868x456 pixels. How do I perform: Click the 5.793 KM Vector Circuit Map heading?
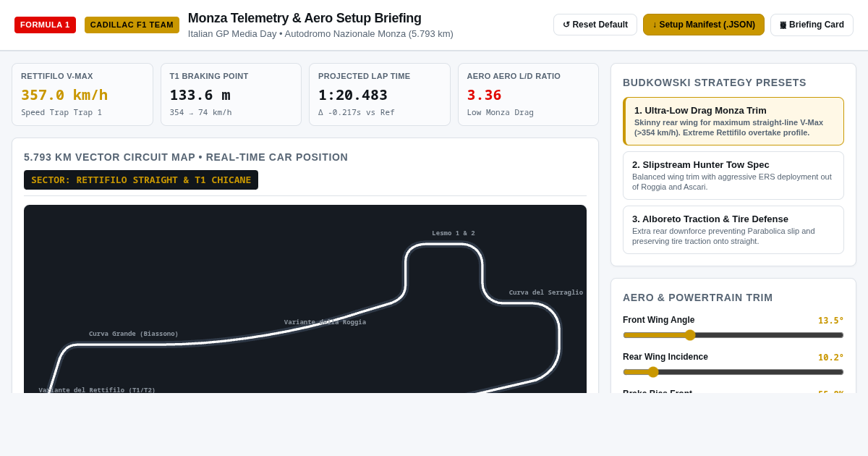[x=186, y=157]
